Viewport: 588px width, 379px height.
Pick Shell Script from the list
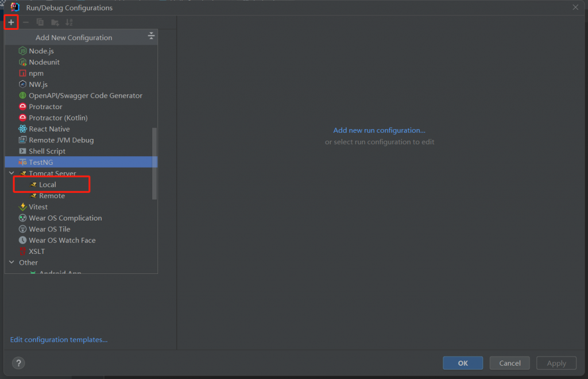click(47, 151)
